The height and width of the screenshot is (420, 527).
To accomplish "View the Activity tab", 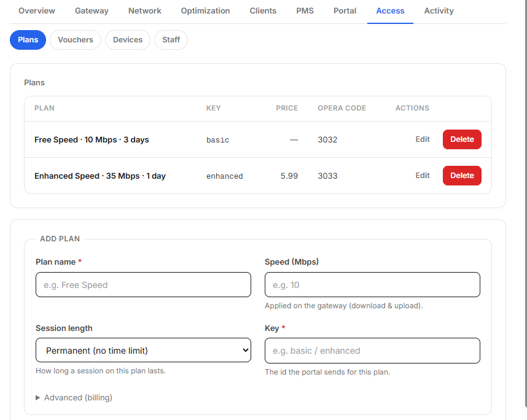I will tap(439, 11).
